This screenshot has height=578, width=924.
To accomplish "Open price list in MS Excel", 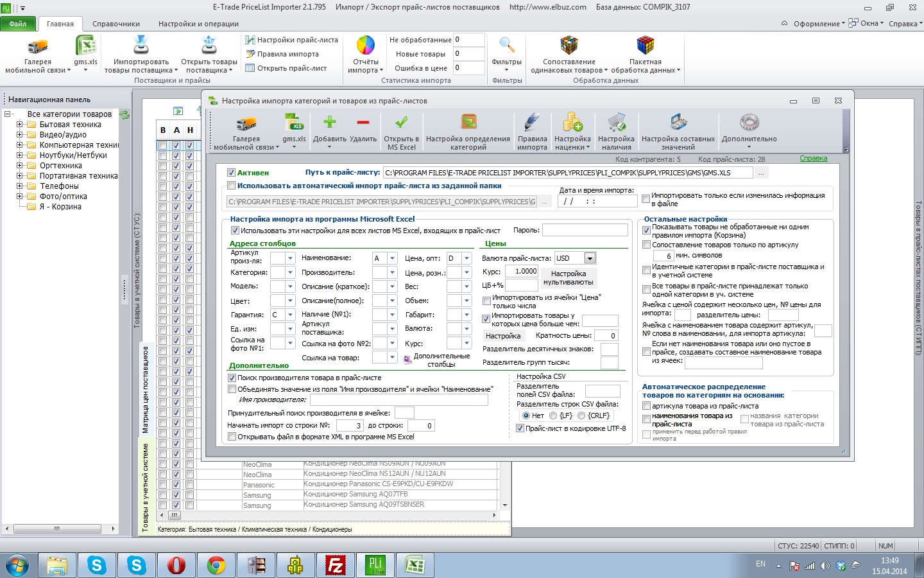I will pos(402,122).
